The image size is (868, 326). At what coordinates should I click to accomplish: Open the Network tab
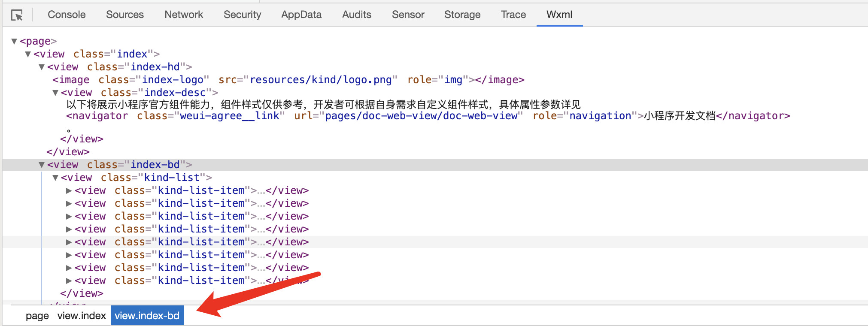[x=184, y=15]
